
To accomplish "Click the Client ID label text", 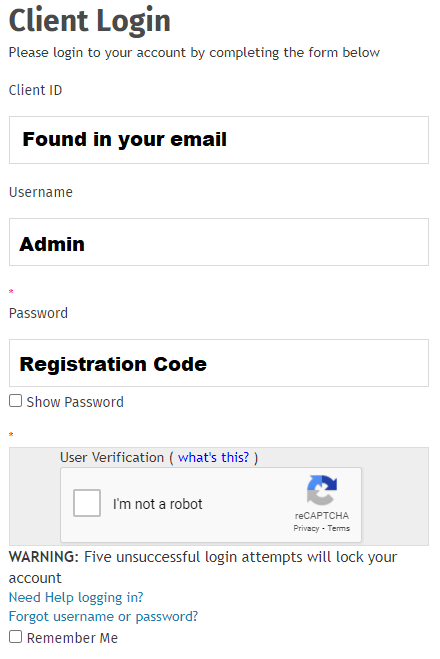I will (x=35, y=90).
